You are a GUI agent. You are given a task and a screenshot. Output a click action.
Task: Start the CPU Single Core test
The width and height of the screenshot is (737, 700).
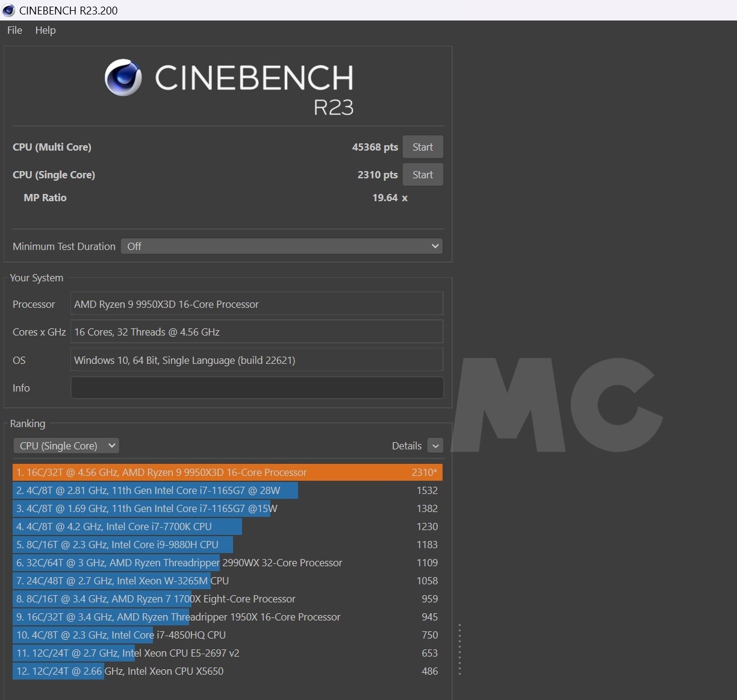[x=423, y=175]
